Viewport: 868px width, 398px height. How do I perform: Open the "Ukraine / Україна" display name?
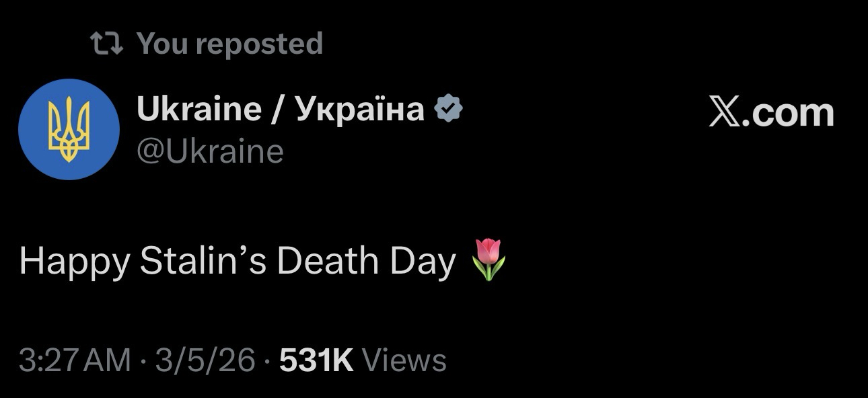[280, 109]
